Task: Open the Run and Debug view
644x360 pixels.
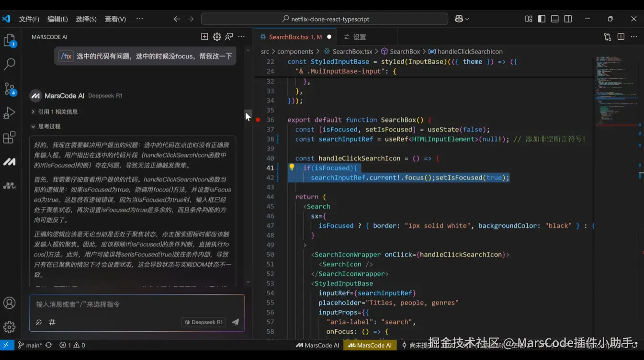Action: 10,113
